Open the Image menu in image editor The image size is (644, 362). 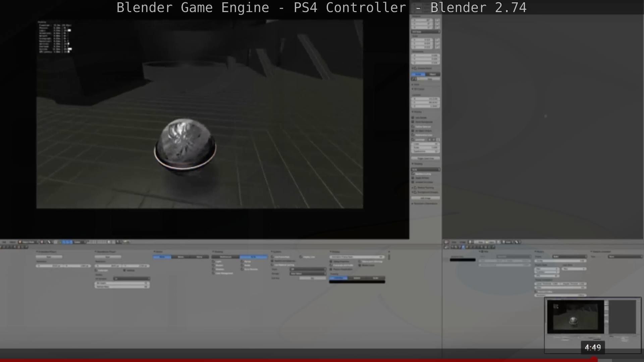click(463, 242)
